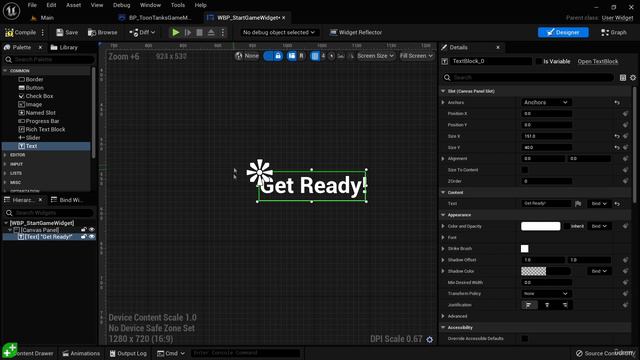Open the Text Bind dropdown
The height and width of the screenshot is (360, 640).
(599, 204)
